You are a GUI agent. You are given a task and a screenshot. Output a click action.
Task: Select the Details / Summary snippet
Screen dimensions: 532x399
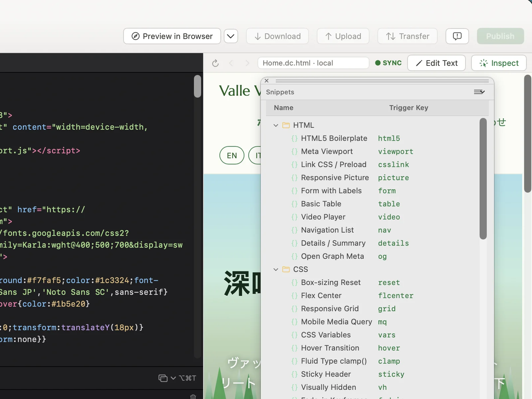tap(372, 243)
